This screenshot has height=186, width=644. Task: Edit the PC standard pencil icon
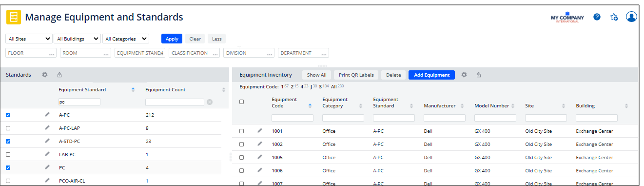(x=47, y=167)
